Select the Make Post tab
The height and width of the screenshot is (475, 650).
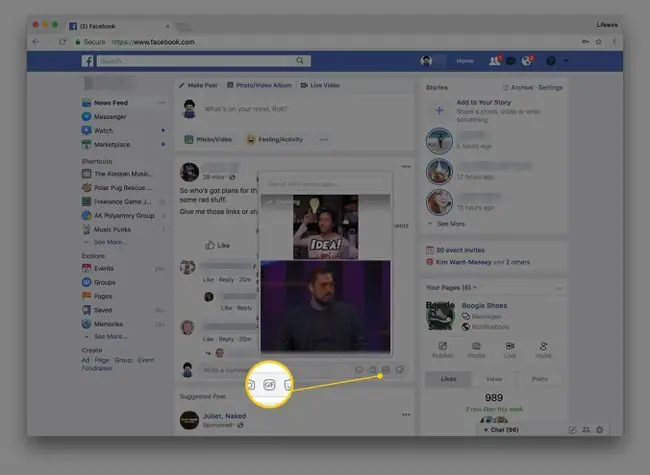coord(198,85)
